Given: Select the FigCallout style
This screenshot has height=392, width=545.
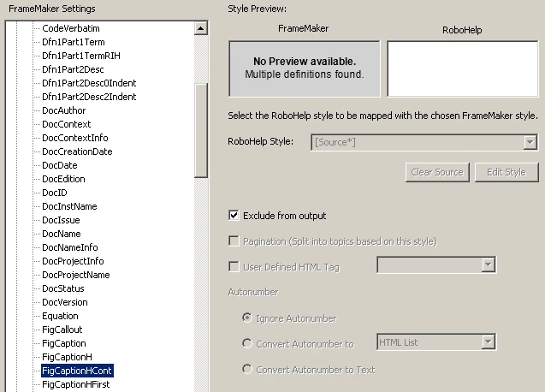Looking at the screenshot, I should (62, 330).
